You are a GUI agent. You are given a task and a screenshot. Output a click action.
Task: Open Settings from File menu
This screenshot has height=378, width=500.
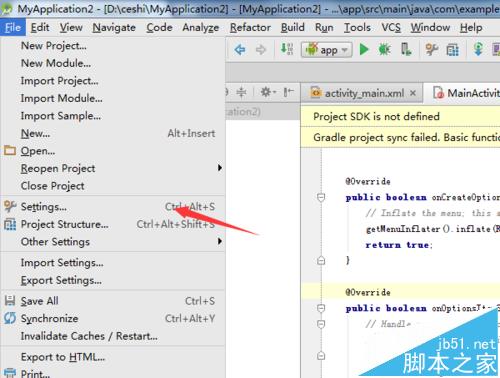tap(113, 207)
